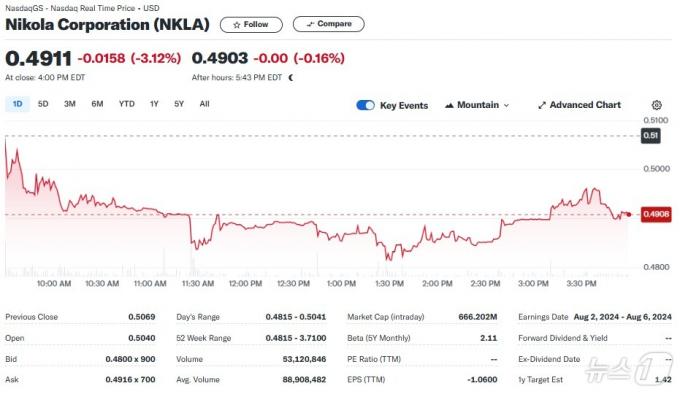Click the 0.5000 price axis label
The width and height of the screenshot is (680, 394).
point(657,169)
